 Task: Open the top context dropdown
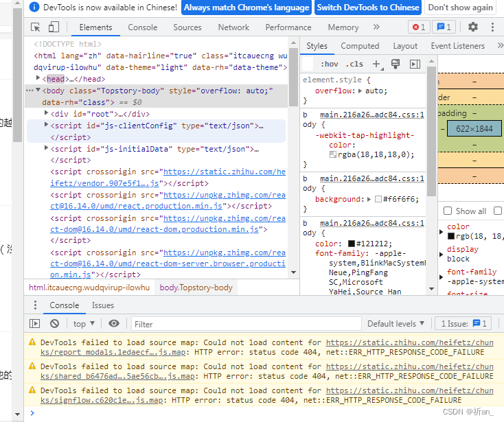tap(84, 323)
